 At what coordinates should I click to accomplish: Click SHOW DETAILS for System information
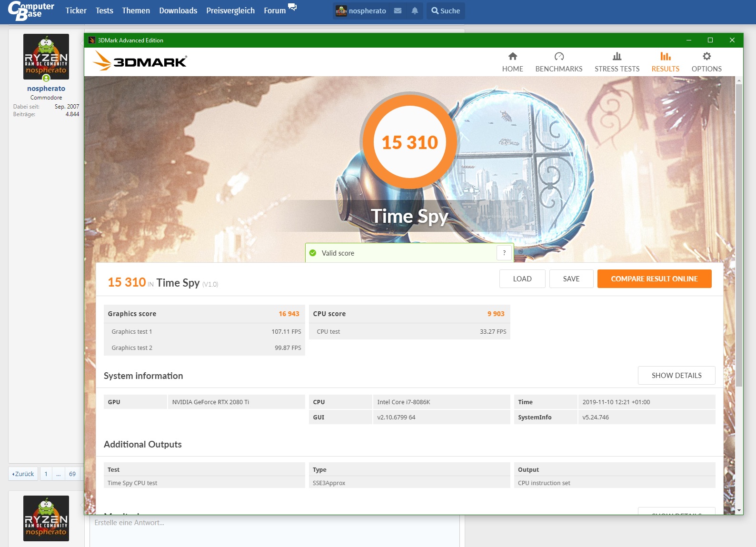click(x=676, y=375)
